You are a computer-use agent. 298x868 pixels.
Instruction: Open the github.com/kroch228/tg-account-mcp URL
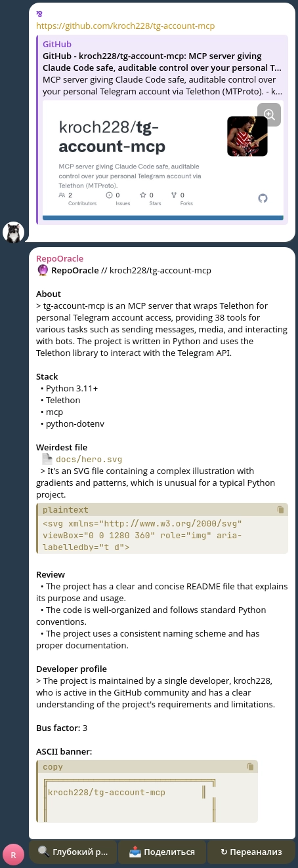coord(125,26)
